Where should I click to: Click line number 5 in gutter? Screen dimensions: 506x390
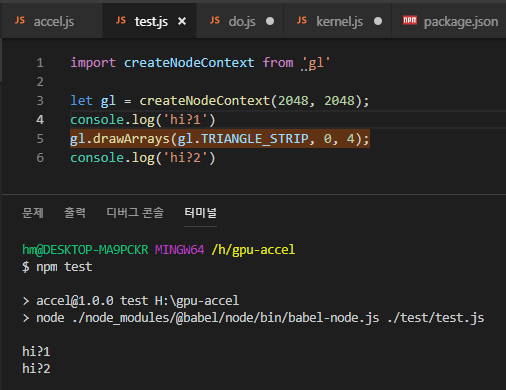(40, 139)
